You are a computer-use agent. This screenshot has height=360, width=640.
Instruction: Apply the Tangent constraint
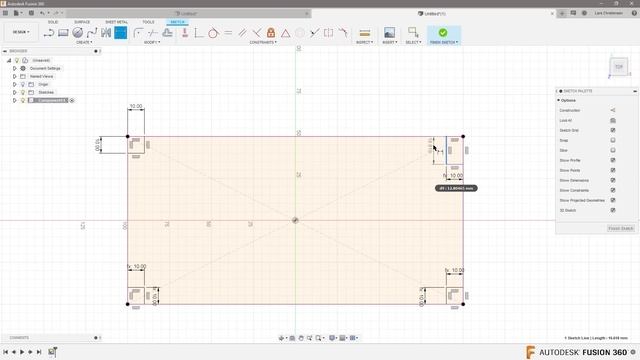pyautogui.click(x=213, y=33)
